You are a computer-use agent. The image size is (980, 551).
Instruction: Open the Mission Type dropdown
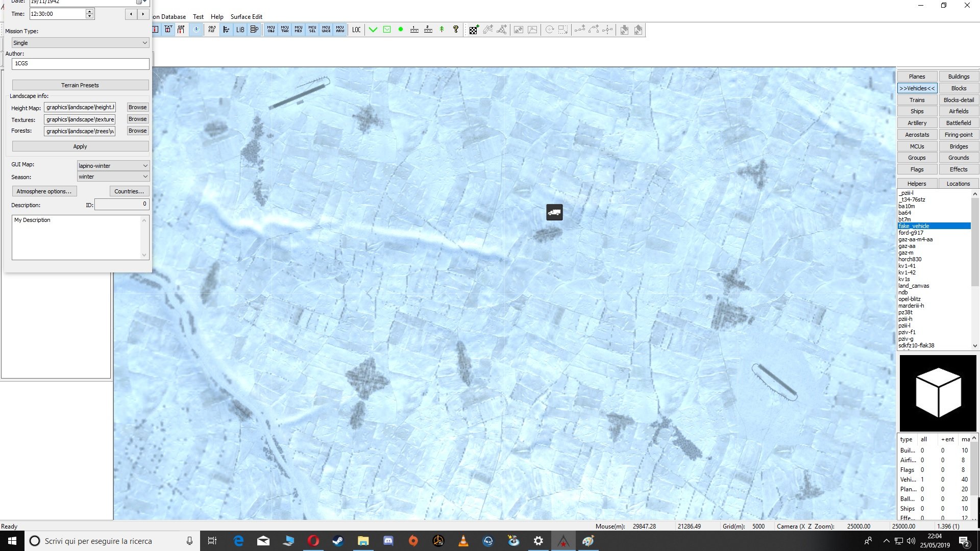tap(80, 43)
